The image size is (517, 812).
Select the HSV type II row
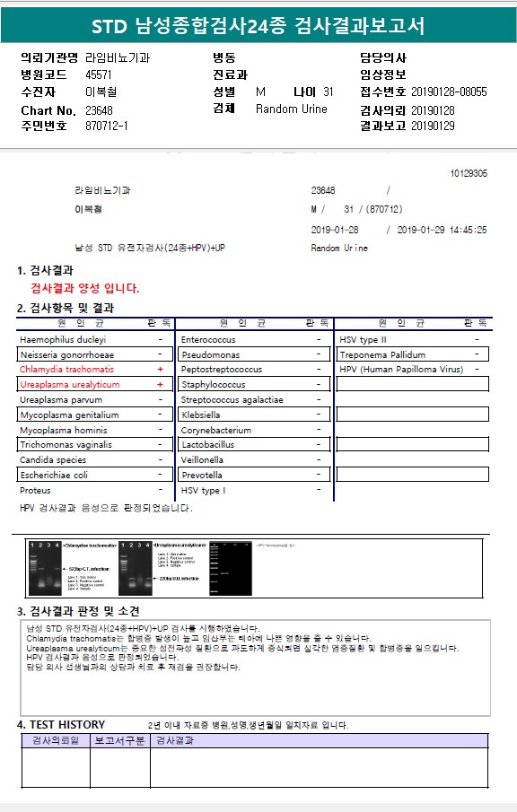pos(413,340)
